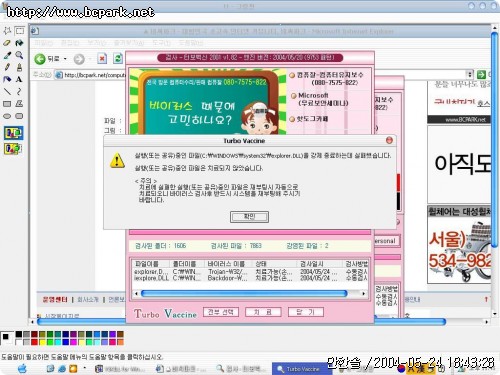The image size is (500, 375).
Task: Click the orange quick launch icon on taskbar
Action: coord(73,369)
